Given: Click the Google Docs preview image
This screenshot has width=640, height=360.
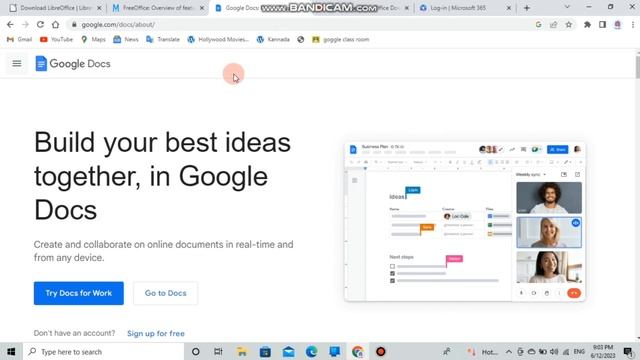Looking at the screenshot, I should [465, 222].
